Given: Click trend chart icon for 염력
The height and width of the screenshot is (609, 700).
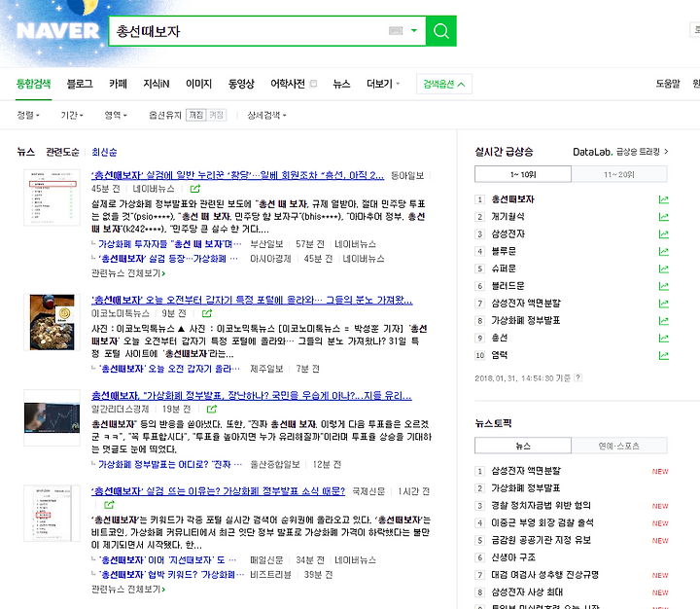Looking at the screenshot, I should point(663,356).
